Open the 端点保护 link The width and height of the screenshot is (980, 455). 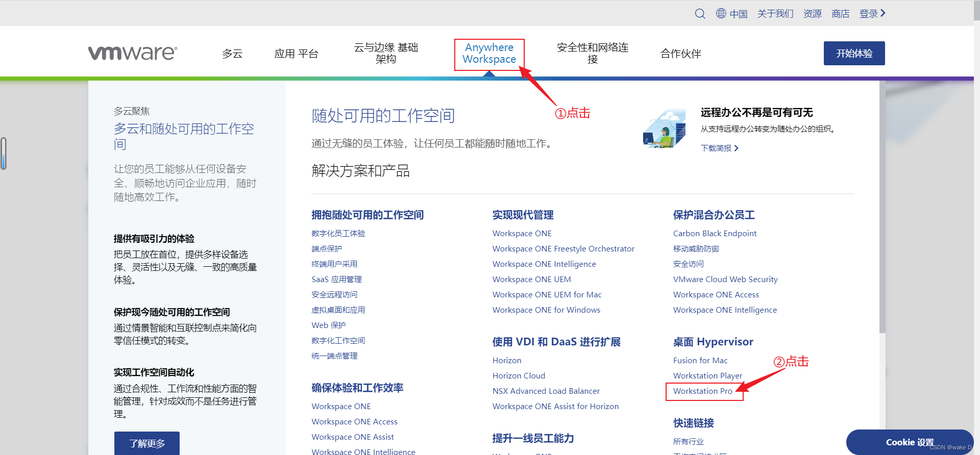327,248
